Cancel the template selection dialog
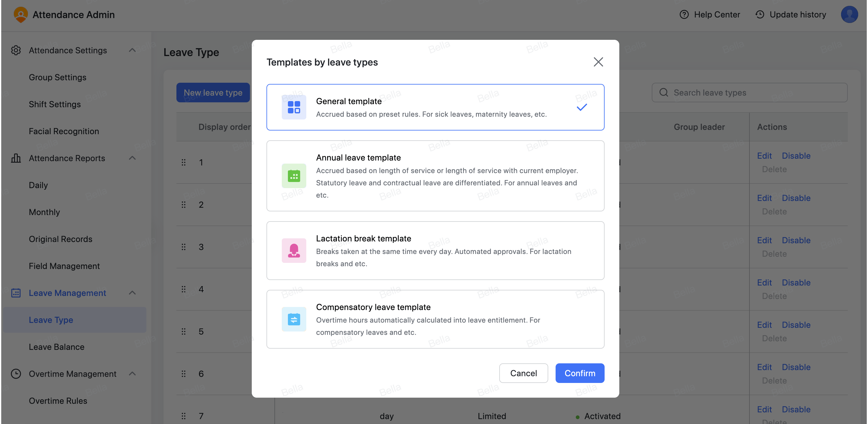Screen dimensions: 868x424 (x=523, y=373)
